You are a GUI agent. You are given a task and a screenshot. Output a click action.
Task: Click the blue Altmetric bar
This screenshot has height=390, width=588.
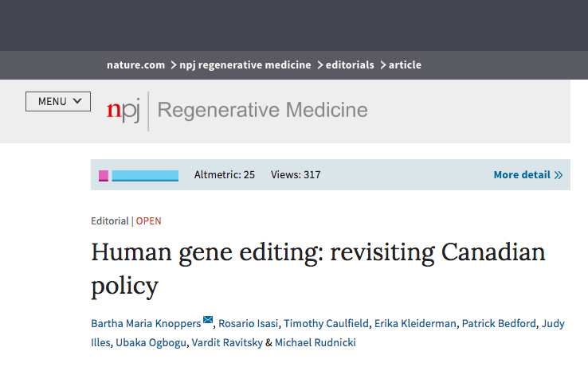click(145, 176)
